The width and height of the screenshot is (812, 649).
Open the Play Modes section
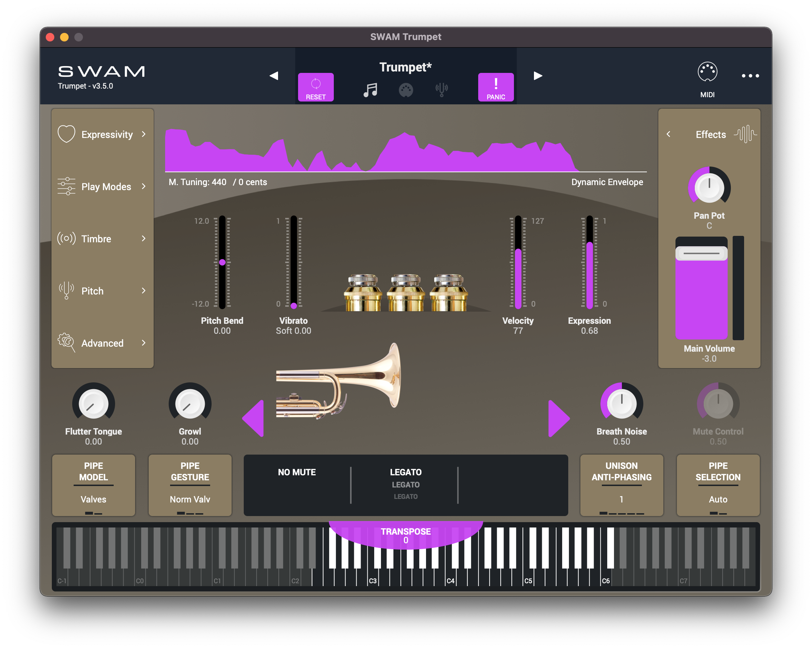[x=103, y=187]
